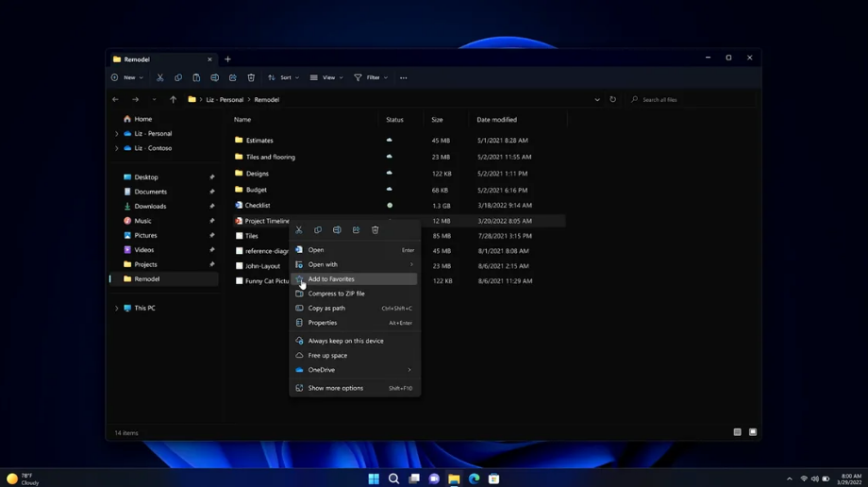Expand the This PC tree node

point(117,309)
